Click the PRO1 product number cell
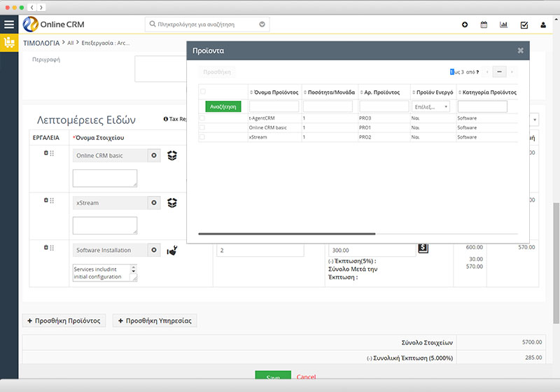560x392 pixels. [x=365, y=127]
